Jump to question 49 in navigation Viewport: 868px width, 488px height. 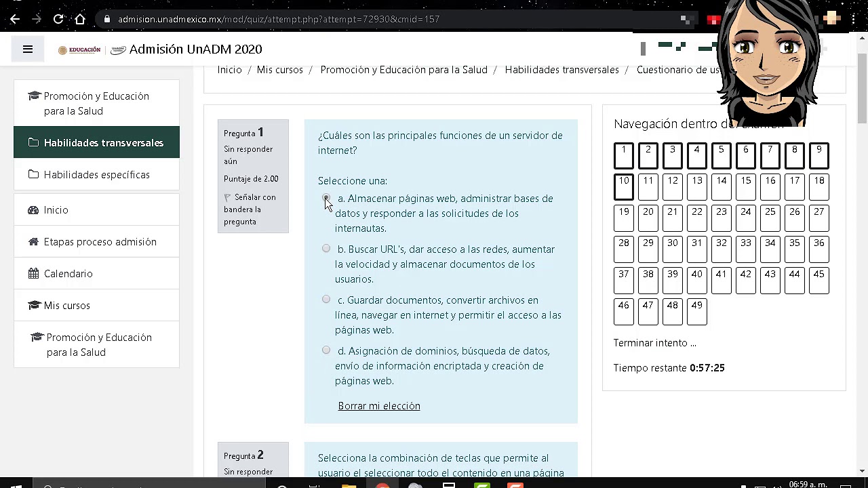(x=697, y=312)
